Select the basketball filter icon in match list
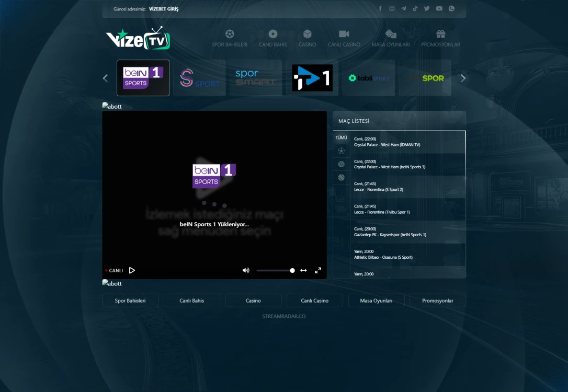This screenshot has width=568, height=392. click(x=341, y=164)
